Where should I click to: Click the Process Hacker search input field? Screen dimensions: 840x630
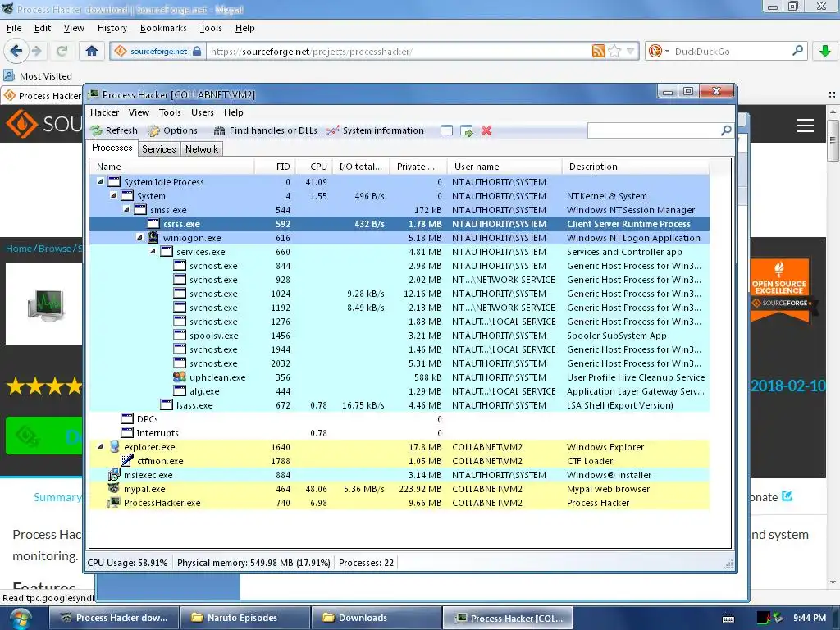coord(654,130)
